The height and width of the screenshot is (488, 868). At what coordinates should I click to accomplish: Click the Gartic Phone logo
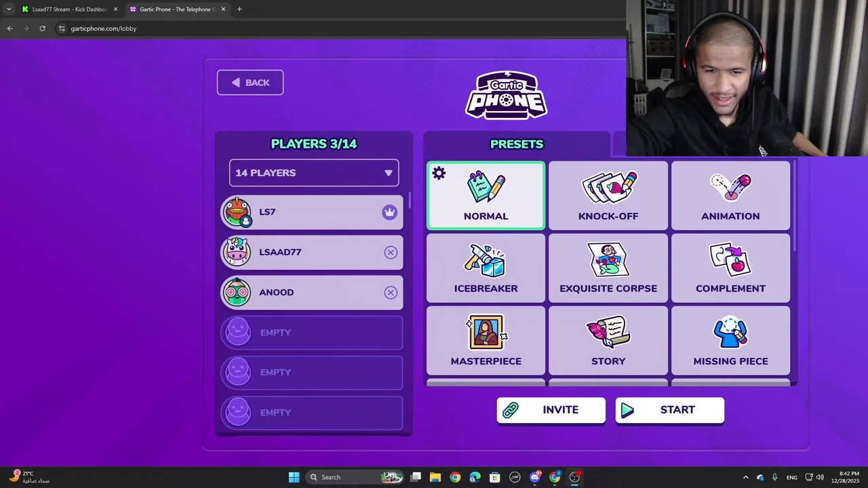click(x=507, y=95)
